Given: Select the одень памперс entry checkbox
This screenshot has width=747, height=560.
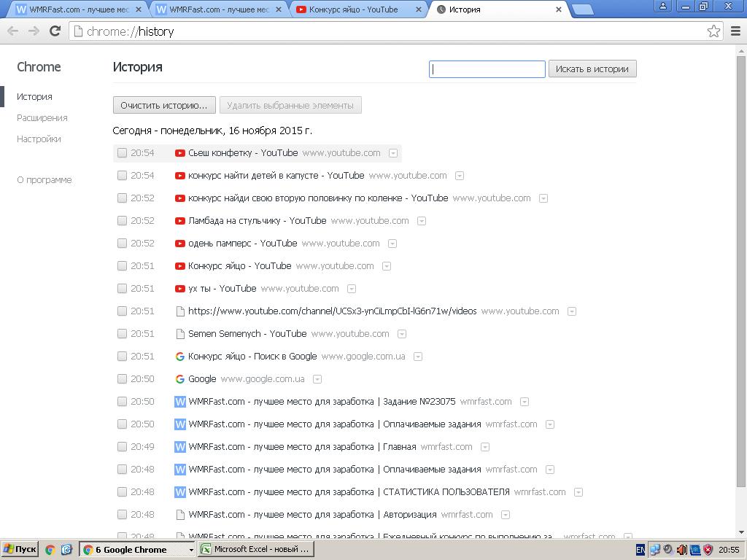Looking at the screenshot, I should coord(122,244).
